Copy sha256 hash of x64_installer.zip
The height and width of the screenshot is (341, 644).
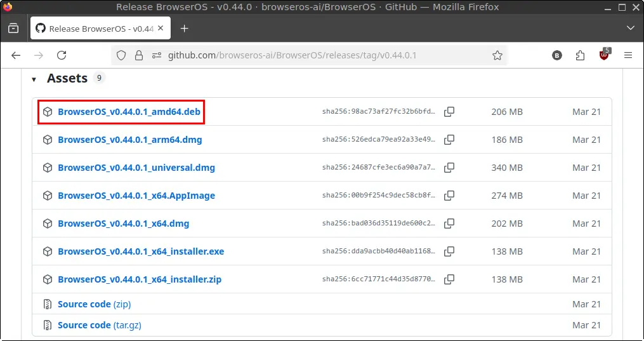[x=449, y=279]
